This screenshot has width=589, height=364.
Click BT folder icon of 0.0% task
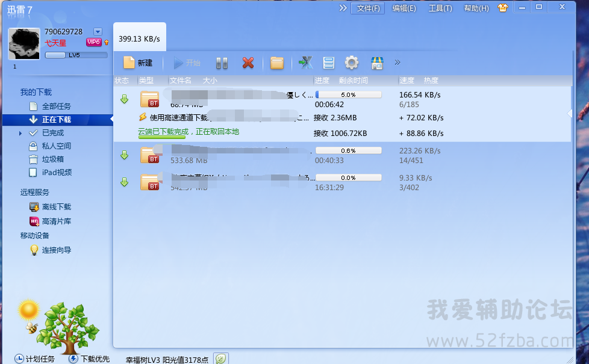149,182
